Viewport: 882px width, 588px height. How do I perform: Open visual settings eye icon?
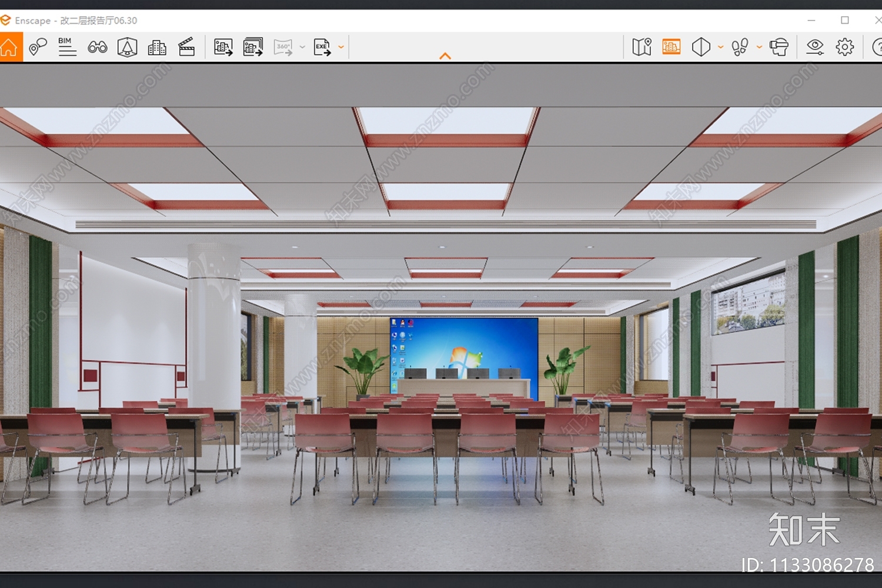[815, 47]
